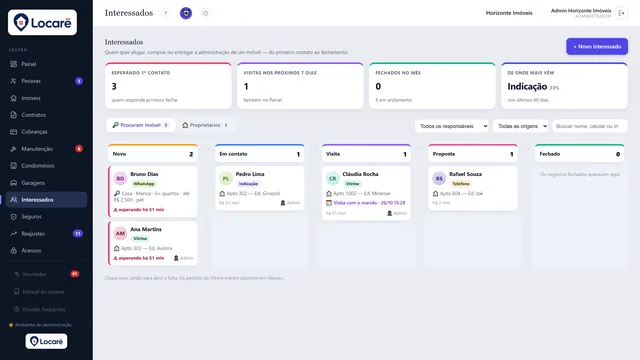
Task: Open the Fechados no mês summary card
Action: [432, 86]
